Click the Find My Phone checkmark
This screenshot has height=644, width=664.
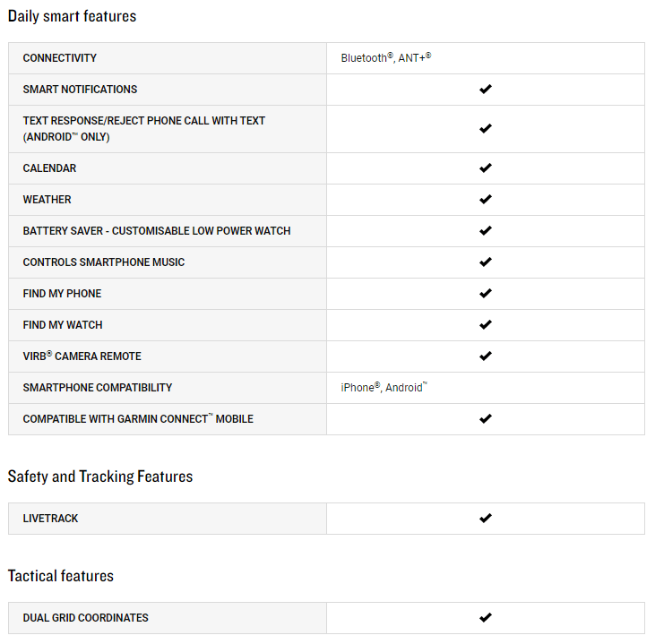pyautogui.click(x=486, y=294)
